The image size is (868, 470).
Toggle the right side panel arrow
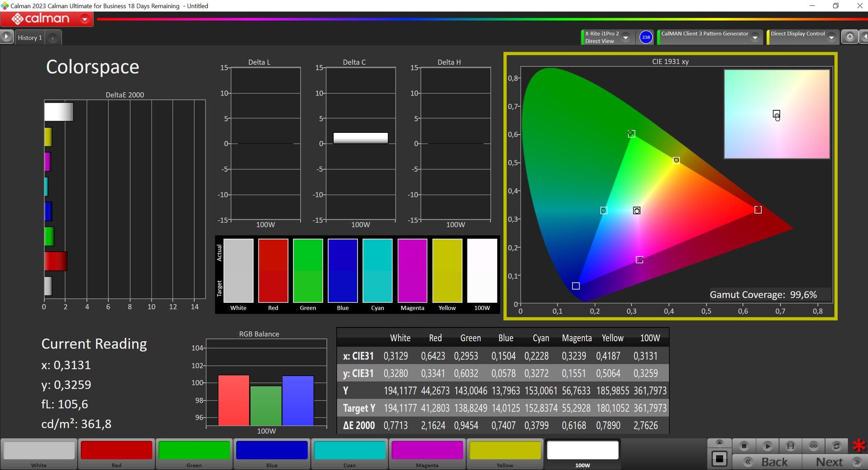pyautogui.click(x=864, y=37)
